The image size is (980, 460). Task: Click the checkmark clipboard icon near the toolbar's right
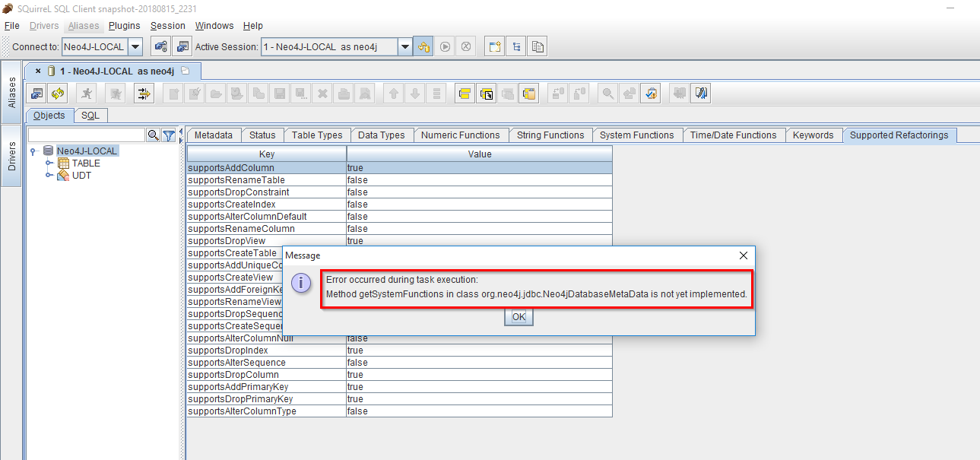point(652,93)
